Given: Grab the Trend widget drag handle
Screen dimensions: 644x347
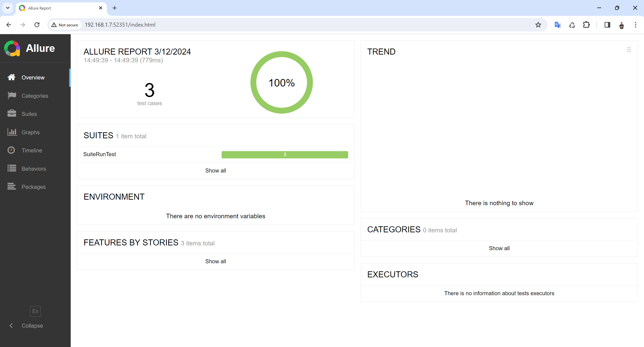Looking at the screenshot, I should (629, 50).
